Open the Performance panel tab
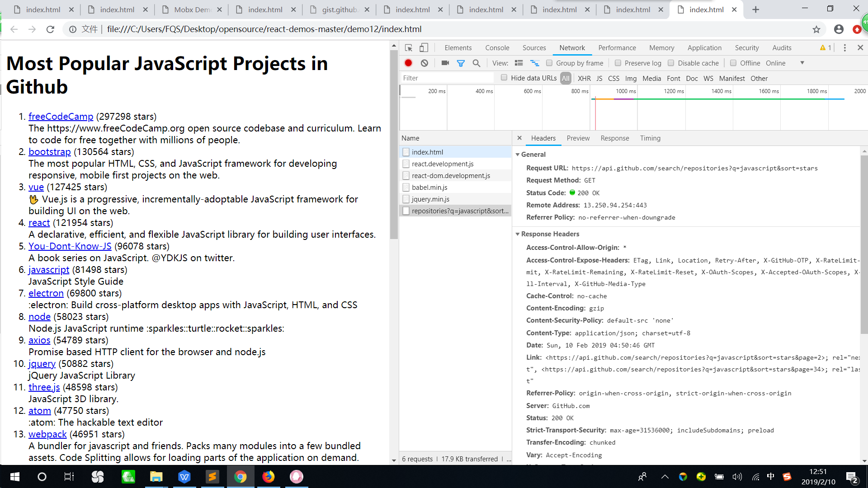The height and width of the screenshot is (488, 868). [617, 48]
